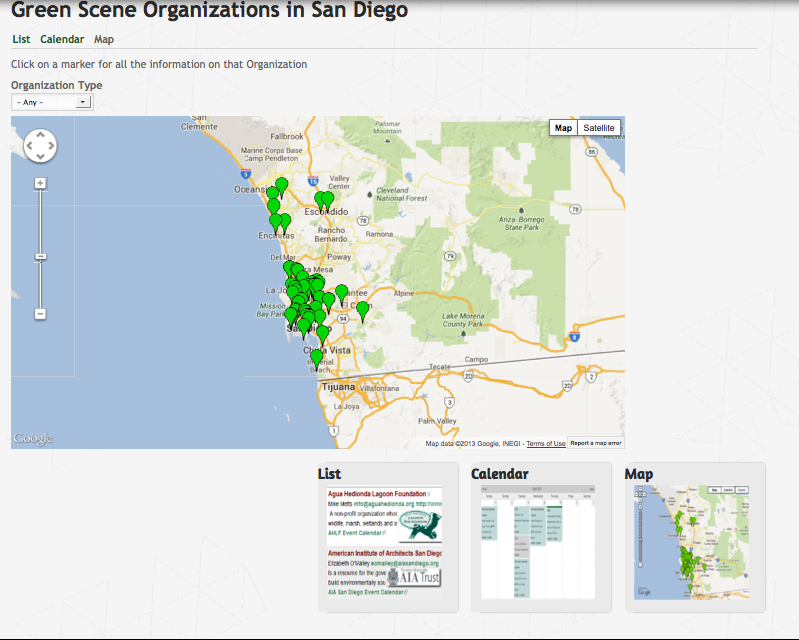Click the green marker near Imperial Beach

[317, 356]
